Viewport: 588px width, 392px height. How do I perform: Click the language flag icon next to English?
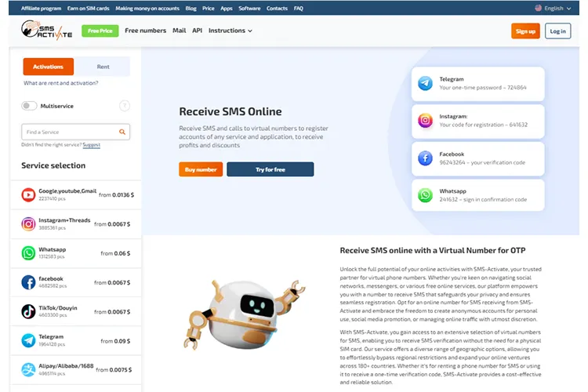point(538,8)
